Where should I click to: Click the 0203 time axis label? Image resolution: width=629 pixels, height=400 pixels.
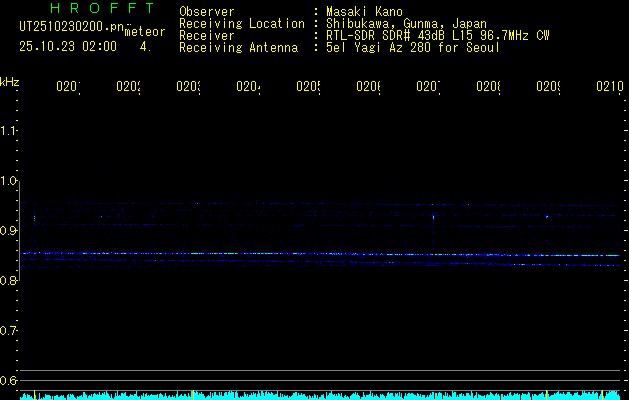[189, 86]
